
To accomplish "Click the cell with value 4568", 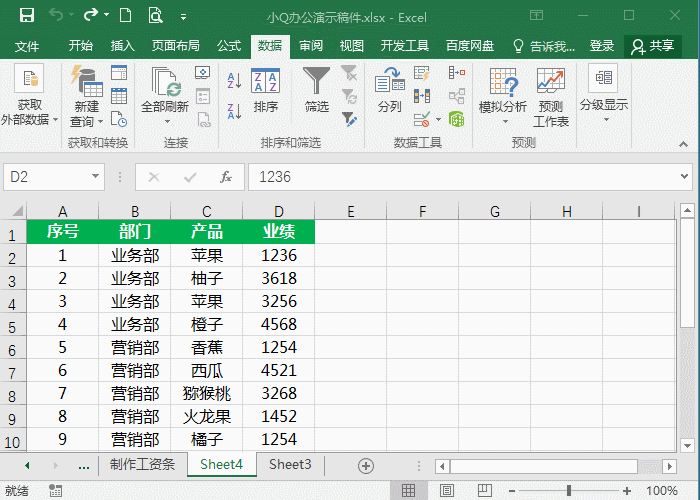I will coord(279,324).
